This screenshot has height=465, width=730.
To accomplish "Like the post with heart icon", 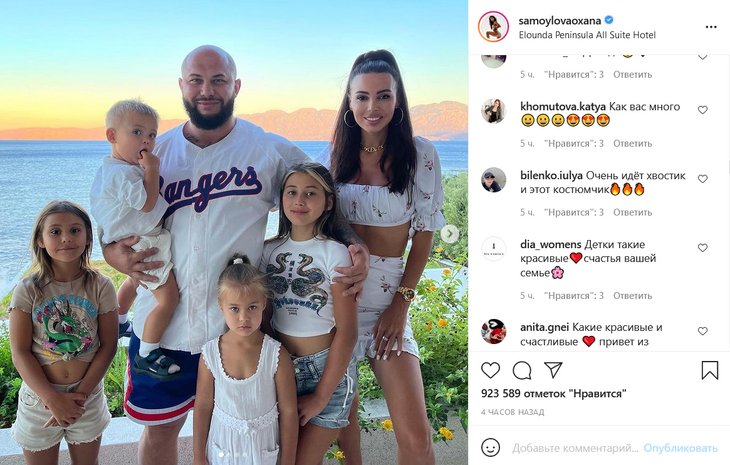I will 490,371.
